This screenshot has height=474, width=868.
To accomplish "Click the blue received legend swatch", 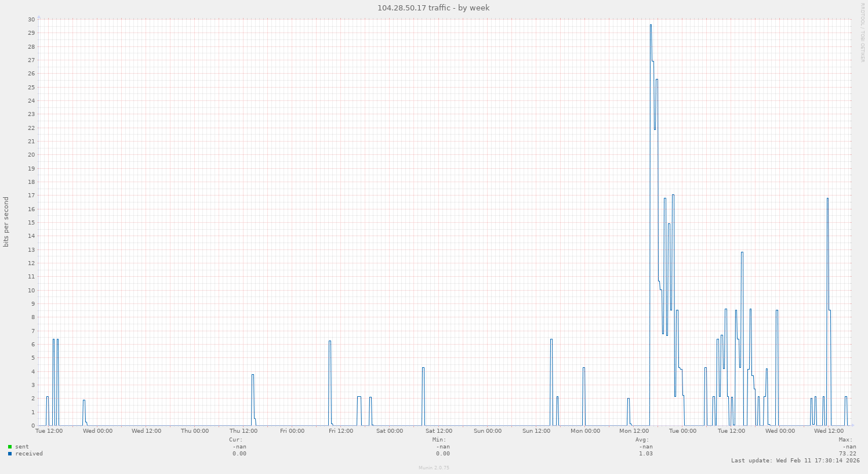I will point(10,454).
